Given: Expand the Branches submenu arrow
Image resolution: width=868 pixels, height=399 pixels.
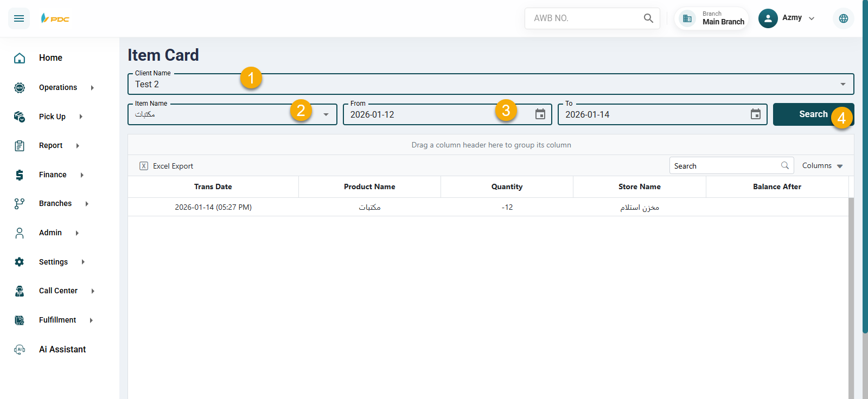Looking at the screenshot, I should (x=87, y=204).
